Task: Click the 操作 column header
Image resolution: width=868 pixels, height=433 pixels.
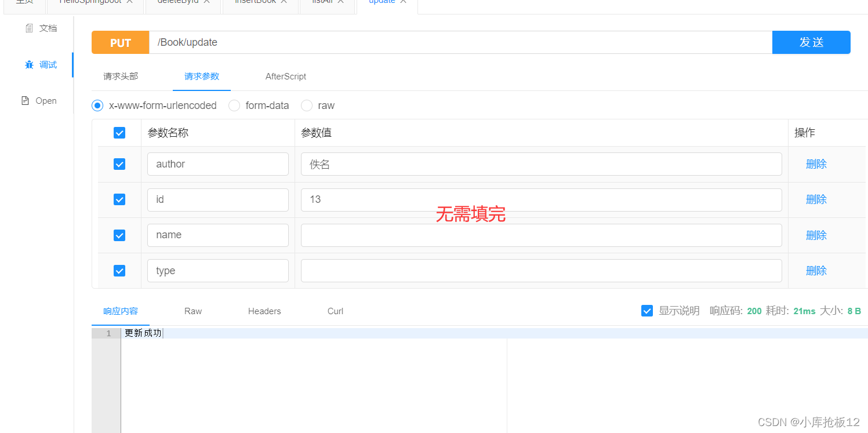Action: (x=805, y=133)
